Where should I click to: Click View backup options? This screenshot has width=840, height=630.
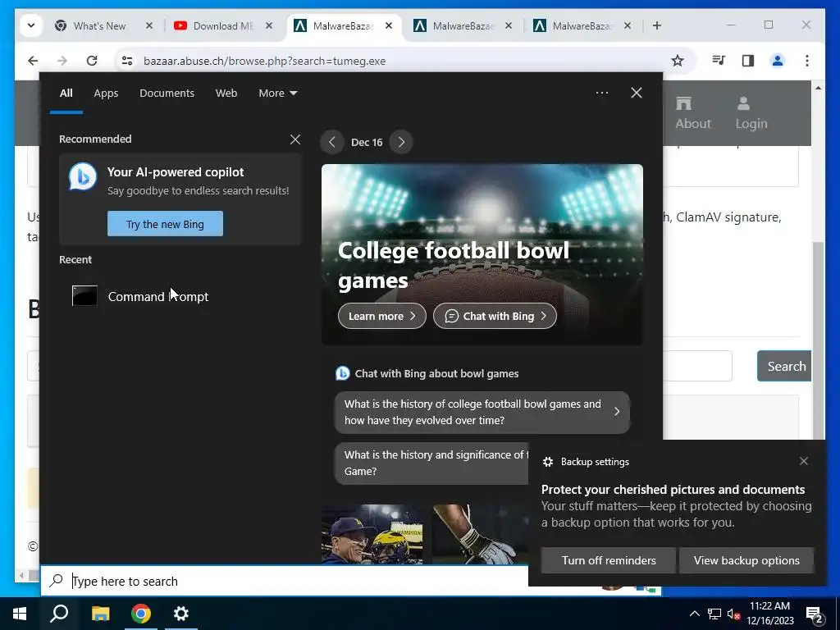(746, 560)
